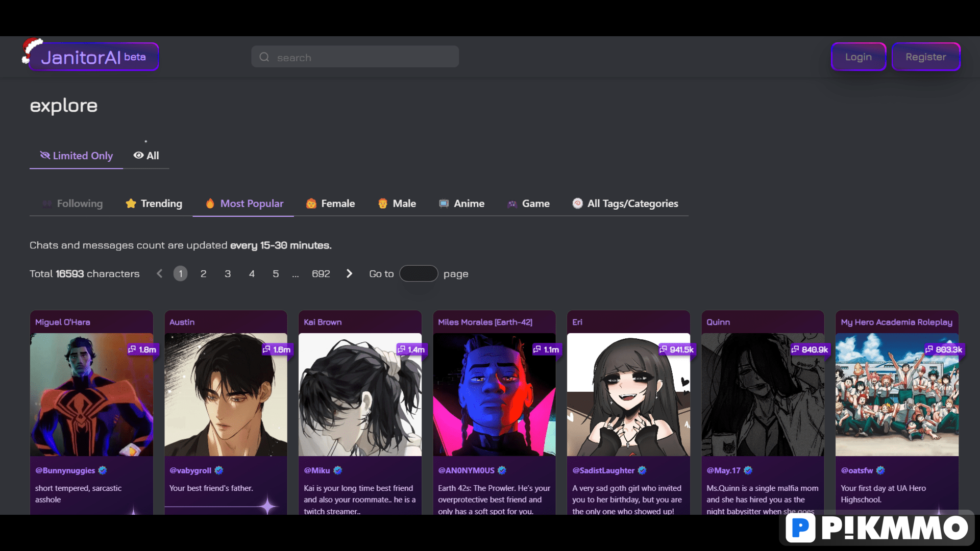Go to next page with right chevron

(x=349, y=273)
